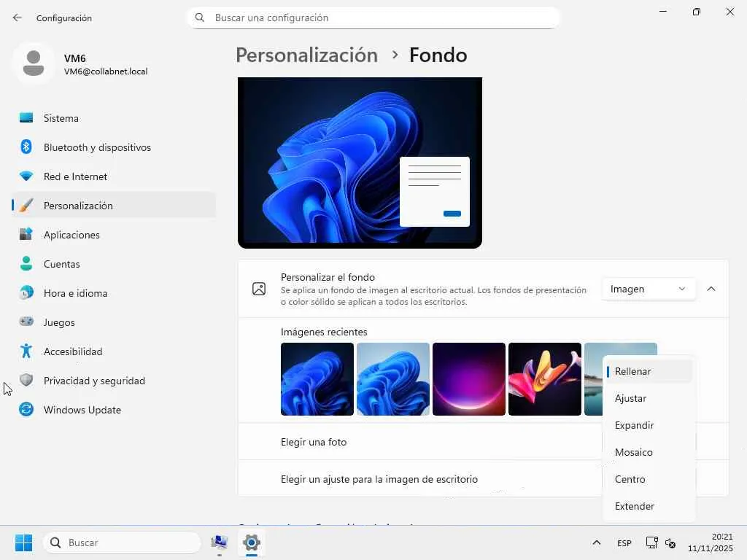747x560 pixels.
Task: Select the colorful flower recent image
Action: 544,379
